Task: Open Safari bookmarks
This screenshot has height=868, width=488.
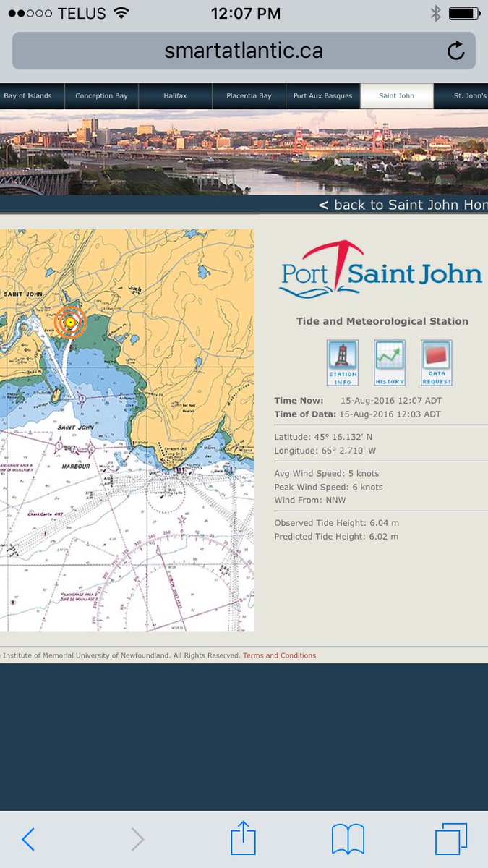Action: (348, 840)
